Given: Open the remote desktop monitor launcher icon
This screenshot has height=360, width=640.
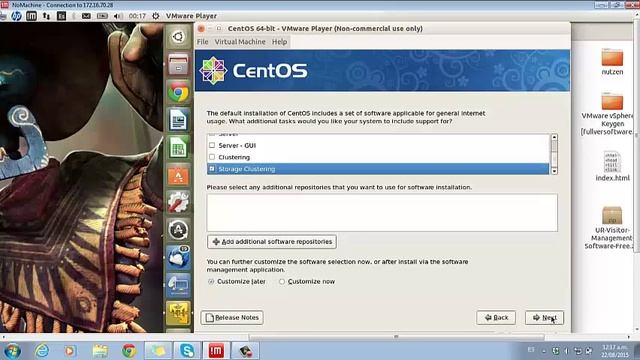Looking at the screenshot, I should coord(178,285).
